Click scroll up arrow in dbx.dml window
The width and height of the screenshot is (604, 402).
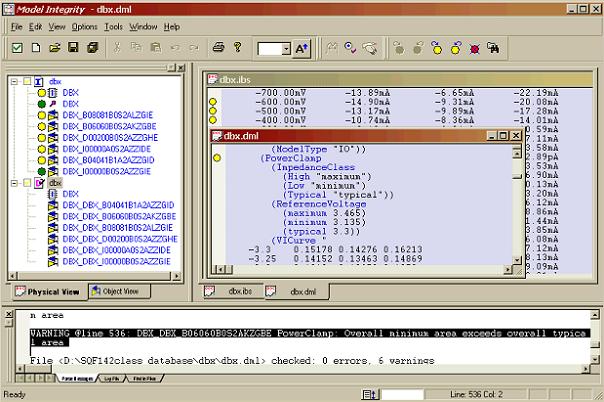[x=517, y=153]
